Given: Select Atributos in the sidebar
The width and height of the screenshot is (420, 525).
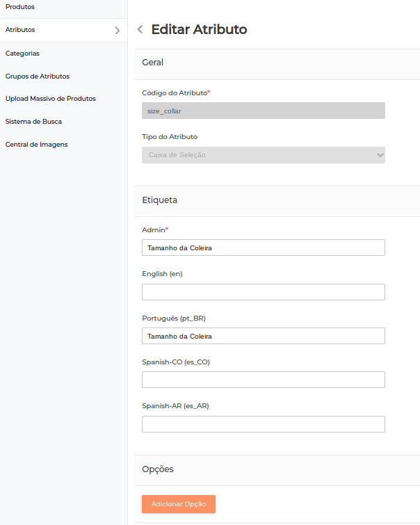Looking at the screenshot, I should (20, 30).
